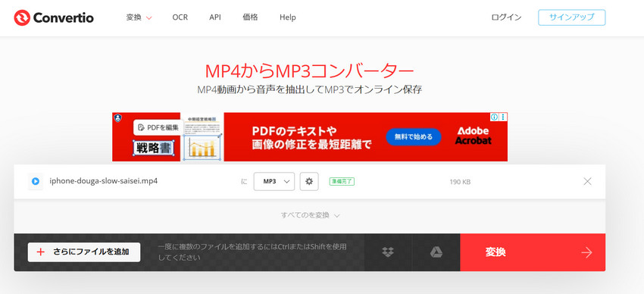Open the OCR page
The image size is (644, 294).
click(180, 17)
